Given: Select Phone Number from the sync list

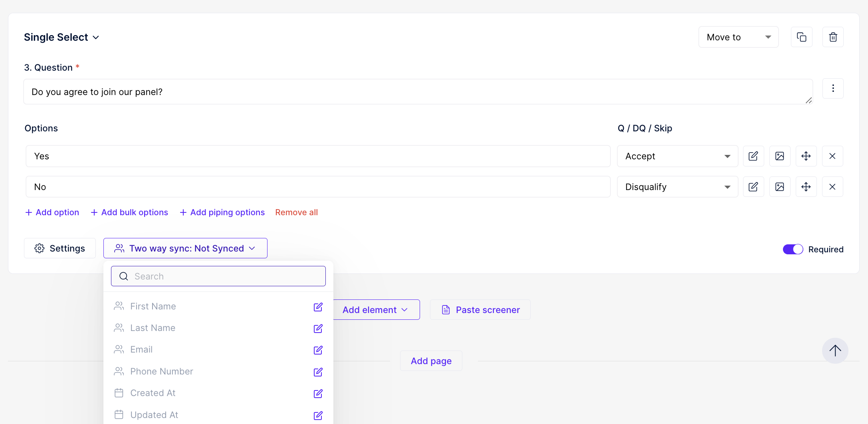Looking at the screenshot, I should click(218, 371).
